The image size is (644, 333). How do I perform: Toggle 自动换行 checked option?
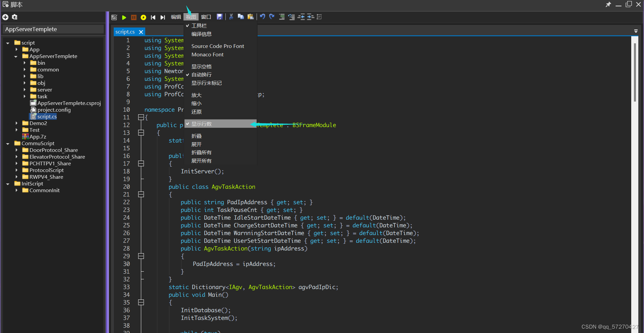[x=221, y=75]
